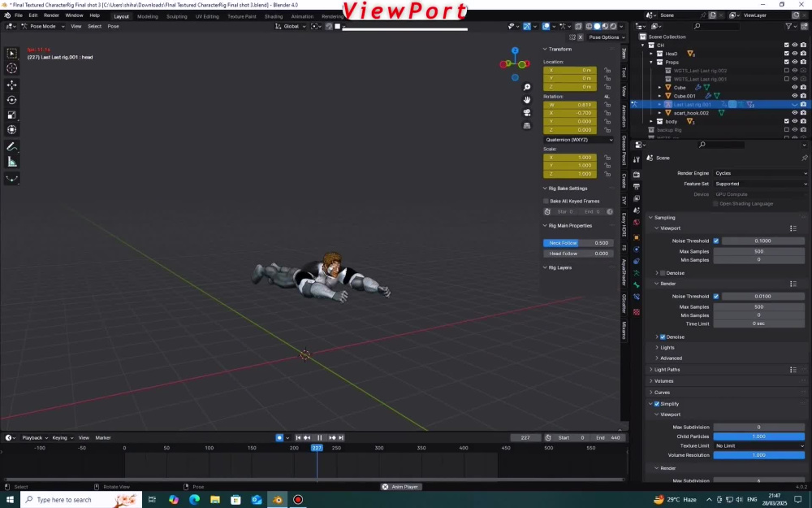Image resolution: width=812 pixels, height=508 pixels.
Task: Enable WGTS_Last Last rig.002 collection checkbox
Action: (787, 71)
